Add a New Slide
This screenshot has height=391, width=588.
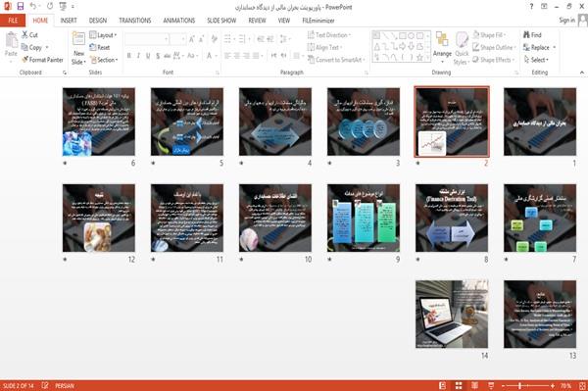click(78, 48)
